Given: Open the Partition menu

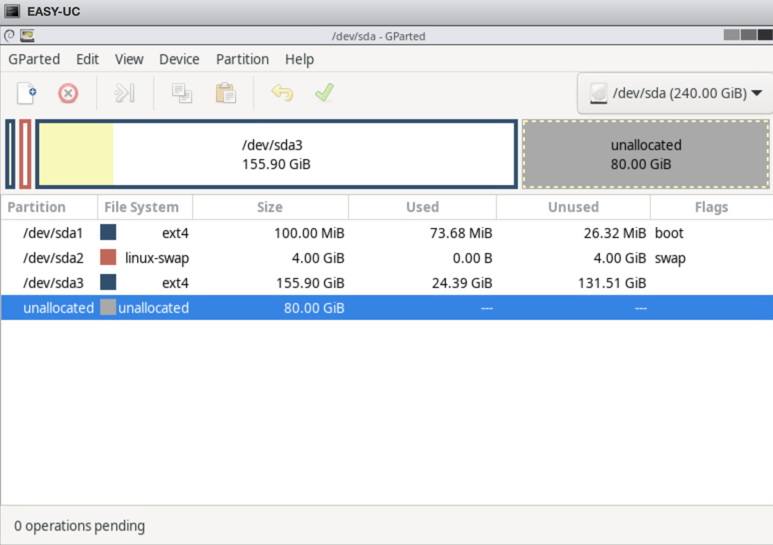Looking at the screenshot, I should [x=242, y=59].
